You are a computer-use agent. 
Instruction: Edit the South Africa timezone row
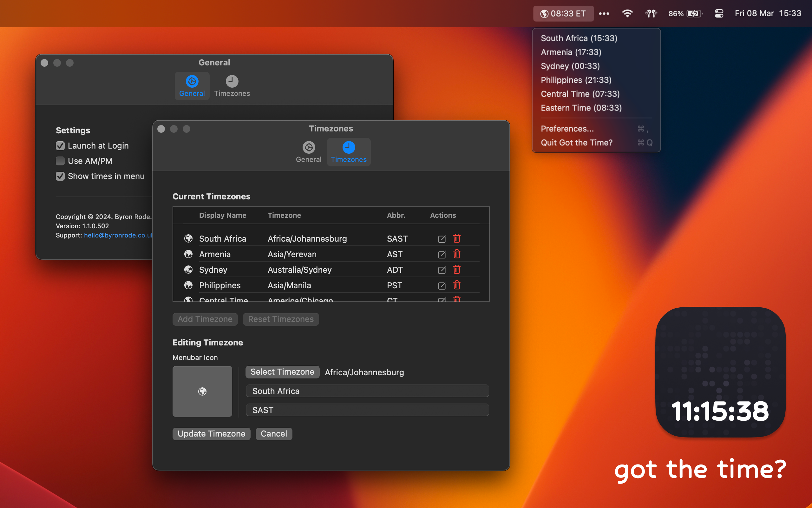[442, 238]
